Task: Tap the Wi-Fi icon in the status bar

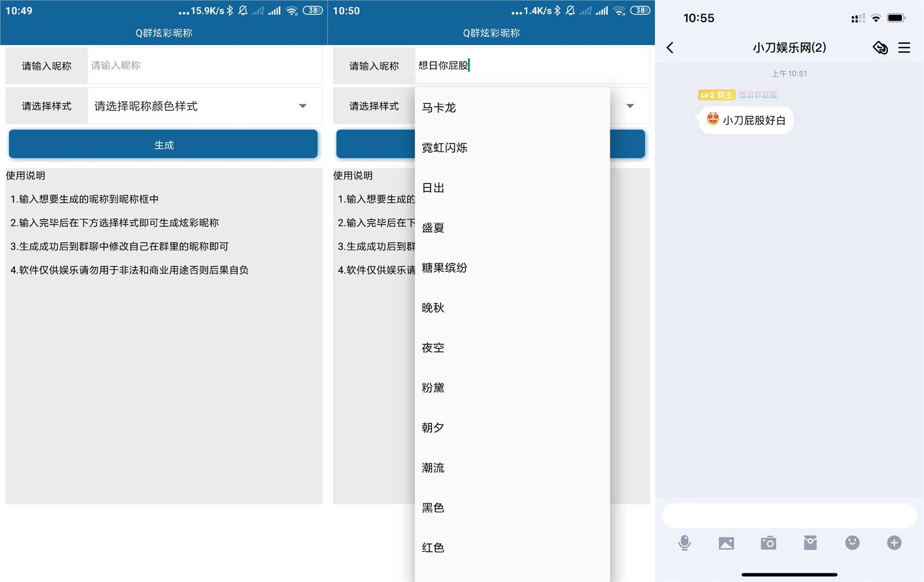Action: click(x=875, y=18)
